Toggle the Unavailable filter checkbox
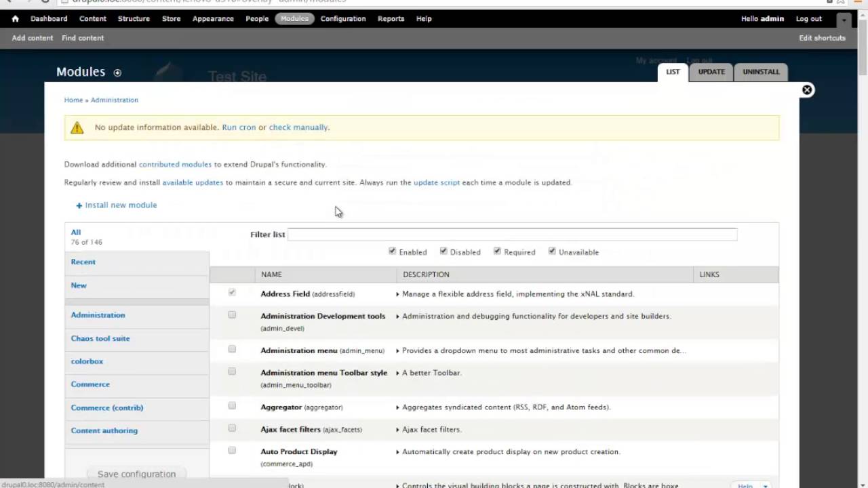Screen dimensions: 868x488 552,251
